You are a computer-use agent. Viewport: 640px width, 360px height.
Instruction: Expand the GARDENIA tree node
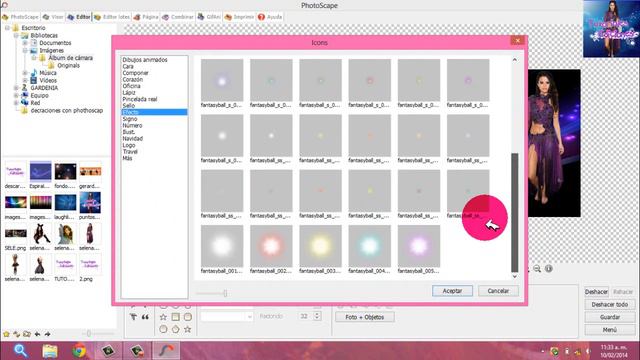(16, 88)
